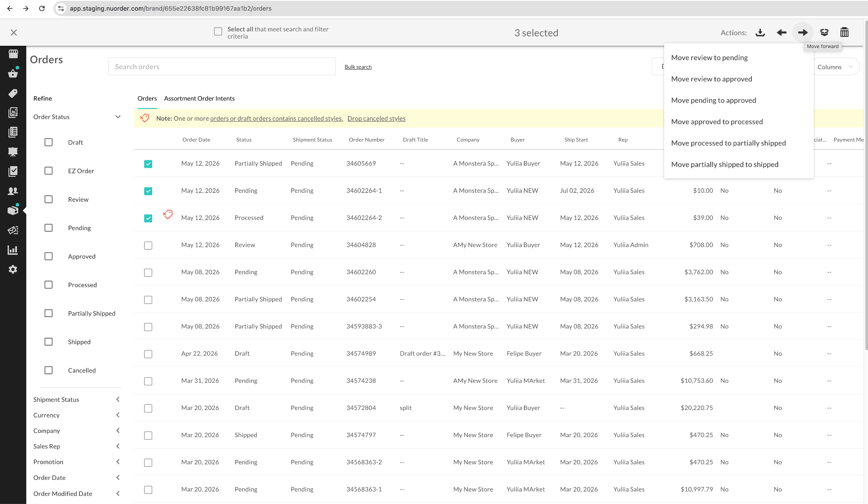Sort by Order Date column header
Image resolution: width=868 pixels, height=504 pixels.
(196, 139)
